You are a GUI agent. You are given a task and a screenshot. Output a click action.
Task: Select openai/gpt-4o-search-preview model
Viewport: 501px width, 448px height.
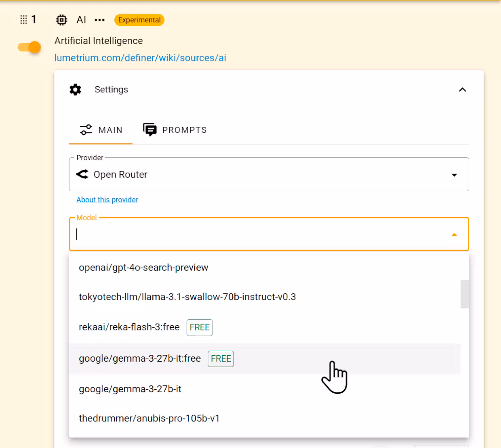pyautogui.click(x=265, y=268)
